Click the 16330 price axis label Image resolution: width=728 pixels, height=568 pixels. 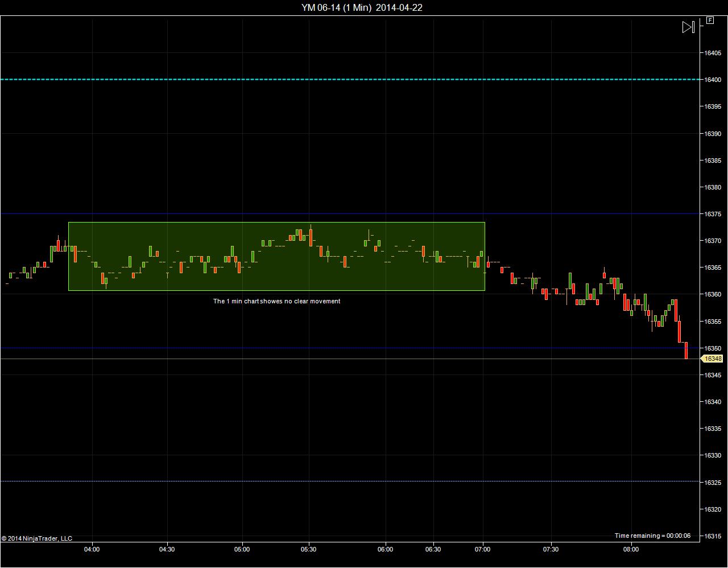pyautogui.click(x=713, y=455)
